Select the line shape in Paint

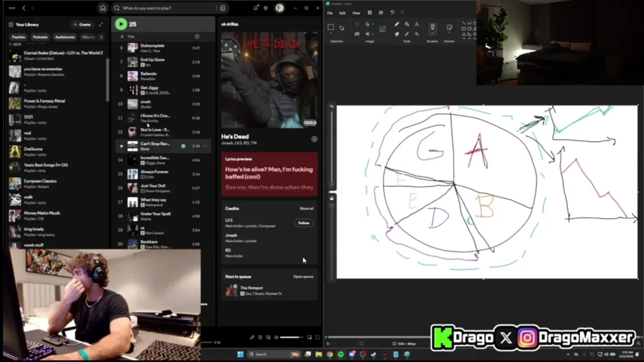click(464, 23)
